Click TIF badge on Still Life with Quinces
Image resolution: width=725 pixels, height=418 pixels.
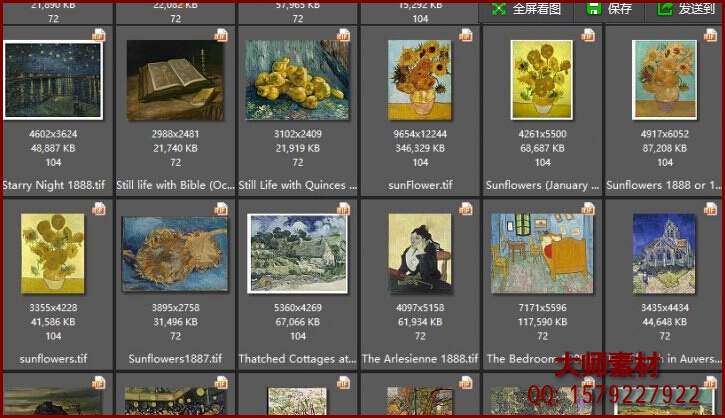pyautogui.click(x=343, y=36)
